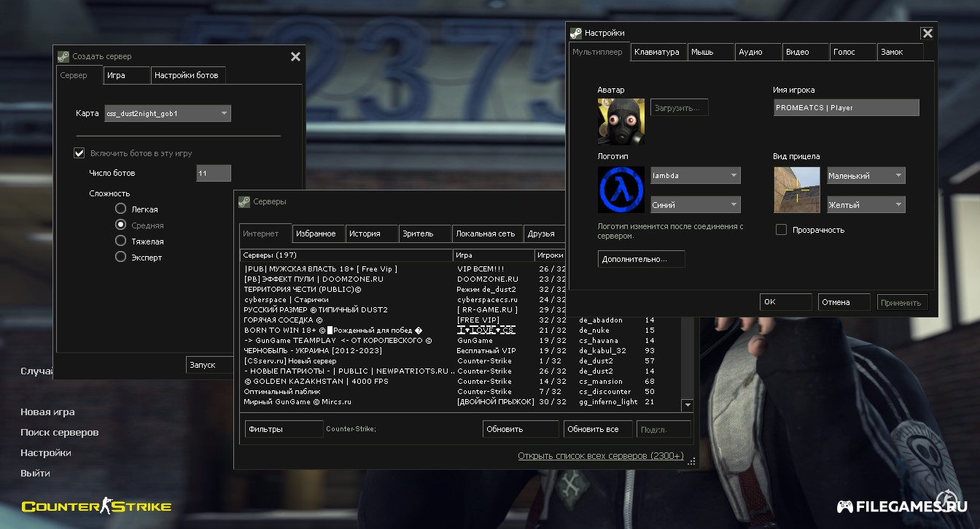The height and width of the screenshot is (529, 980).
Task: Click the Имя игрока name field
Action: (x=847, y=107)
